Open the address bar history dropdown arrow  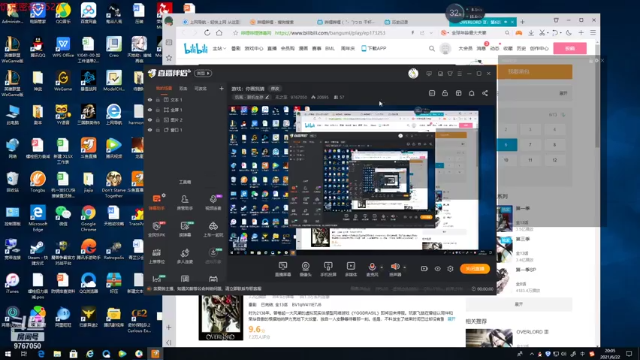(431, 33)
